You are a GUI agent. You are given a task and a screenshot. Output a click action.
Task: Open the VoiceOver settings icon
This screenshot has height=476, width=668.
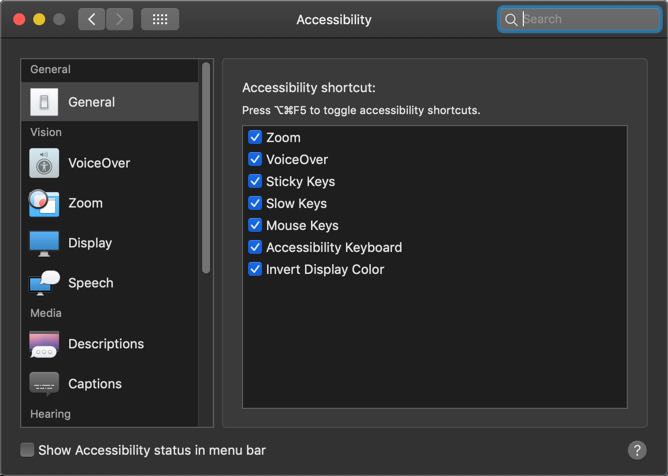coord(44,163)
